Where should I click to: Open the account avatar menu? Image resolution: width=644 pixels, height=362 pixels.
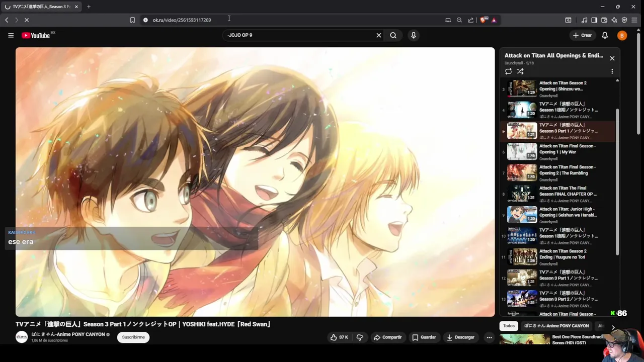tap(622, 35)
